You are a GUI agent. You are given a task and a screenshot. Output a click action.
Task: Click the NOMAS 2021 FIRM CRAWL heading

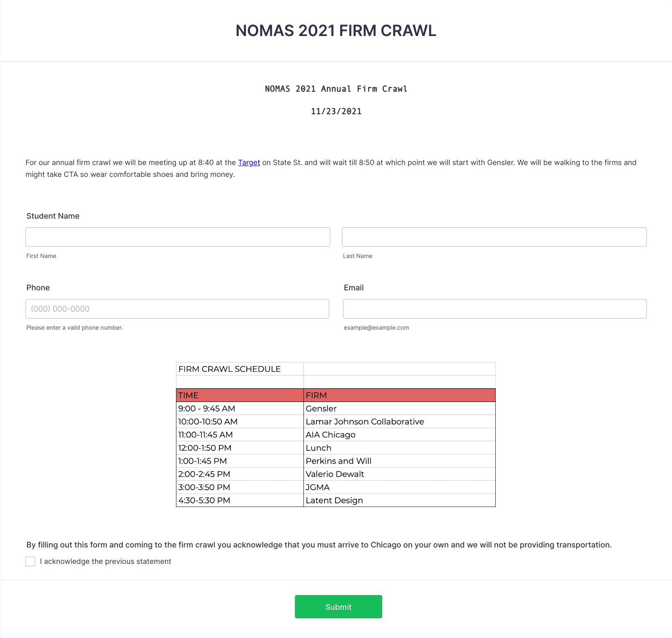(x=336, y=31)
